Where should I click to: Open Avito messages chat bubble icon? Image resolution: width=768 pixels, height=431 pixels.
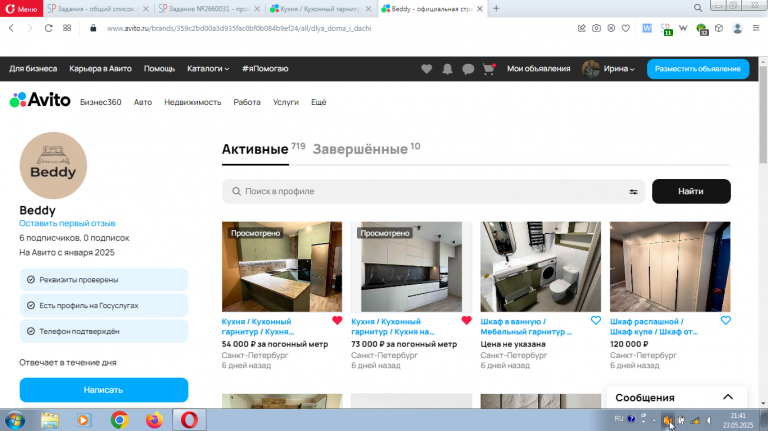(x=468, y=69)
